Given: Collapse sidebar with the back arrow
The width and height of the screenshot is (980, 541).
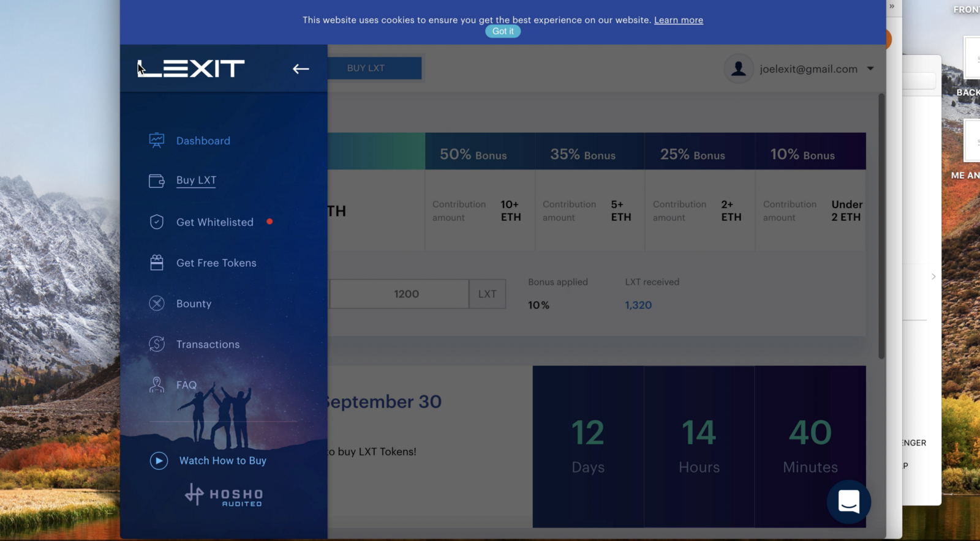Looking at the screenshot, I should 301,69.
